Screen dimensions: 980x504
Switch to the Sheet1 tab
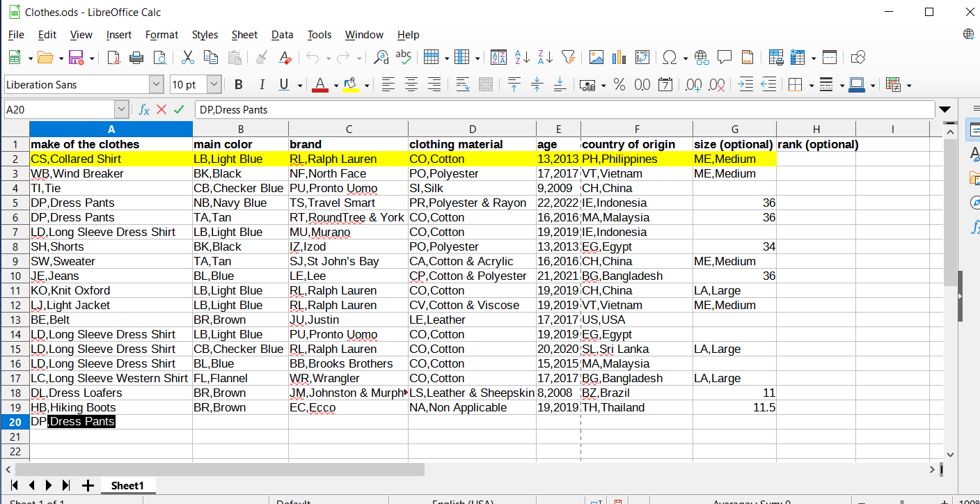(127, 485)
